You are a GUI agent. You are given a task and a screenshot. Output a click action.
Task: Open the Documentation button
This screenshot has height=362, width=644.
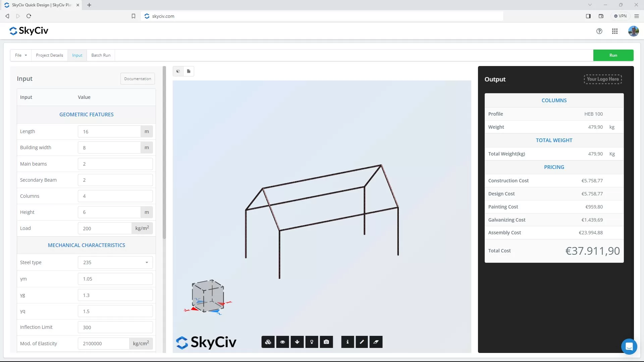point(138,79)
